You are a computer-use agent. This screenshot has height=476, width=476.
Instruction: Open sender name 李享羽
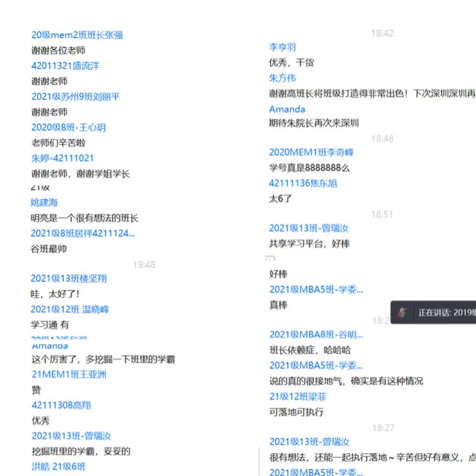282,47
